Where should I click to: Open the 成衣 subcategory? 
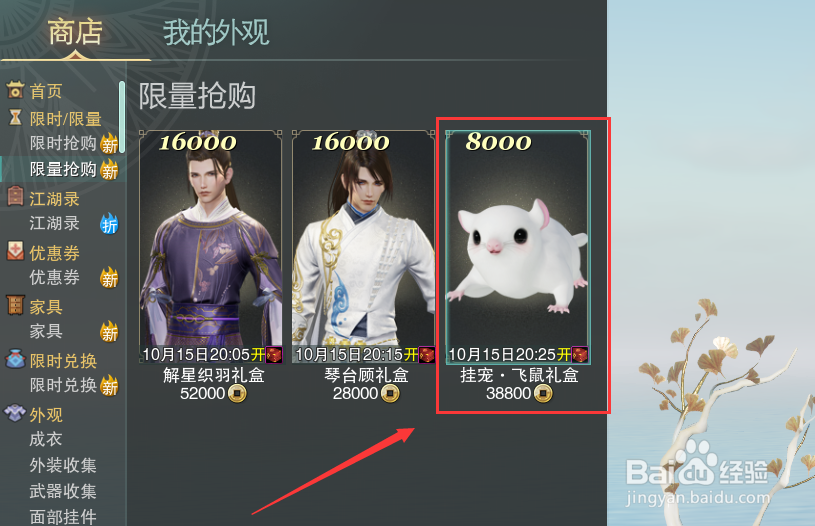(x=46, y=439)
